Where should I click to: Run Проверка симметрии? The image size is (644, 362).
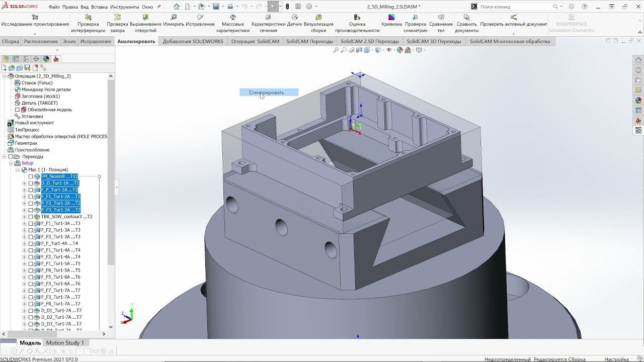pos(416,24)
